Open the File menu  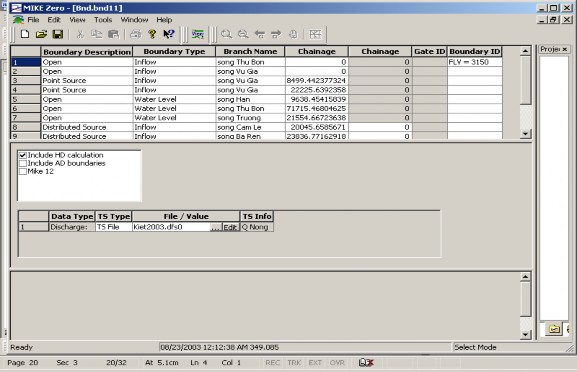coord(33,20)
